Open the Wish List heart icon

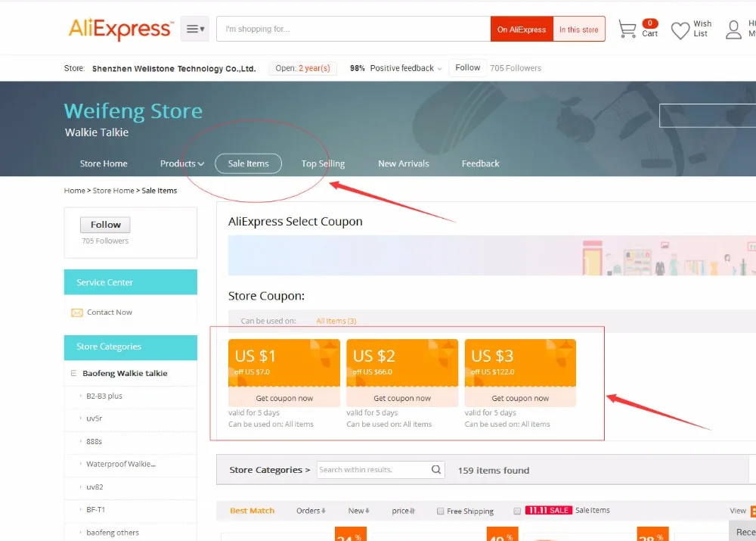point(680,30)
